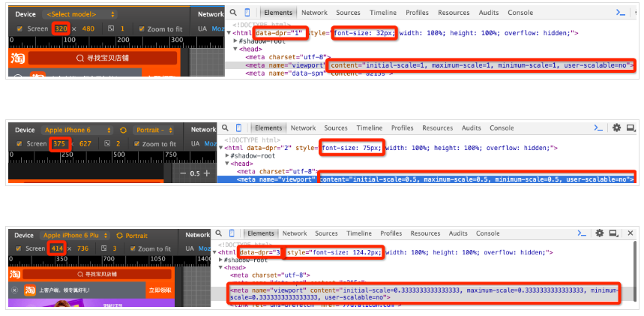644x316 pixels.
Task: Click the orange 立即领取 button in the Taobao banner
Action: coord(160,290)
